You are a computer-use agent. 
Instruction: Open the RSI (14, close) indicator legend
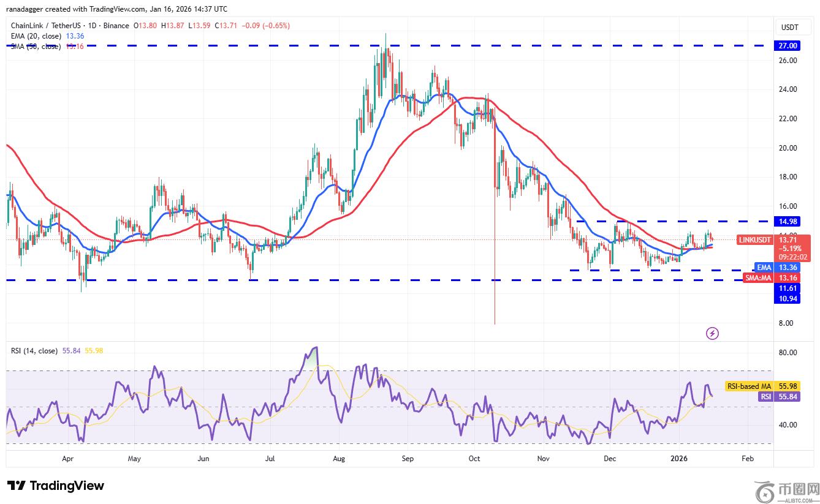click(x=34, y=351)
